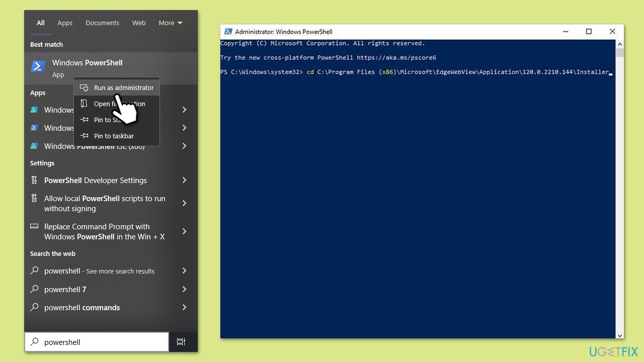Expand 'Replace Command Prompt' result chevron

[x=184, y=231]
